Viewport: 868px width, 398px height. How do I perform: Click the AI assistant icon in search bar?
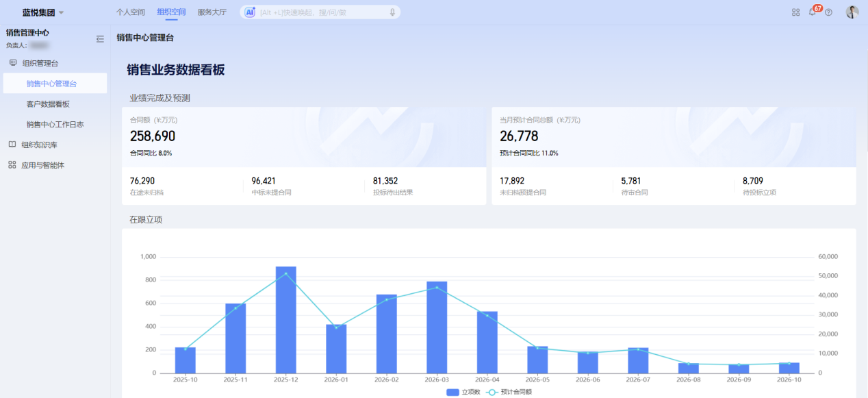pyautogui.click(x=250, y=12)
